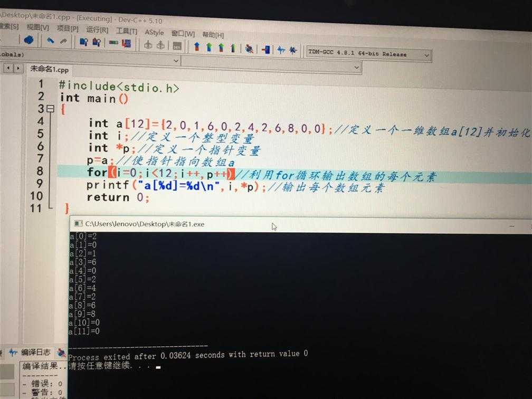Click the second green-topped arrow toolbar icon
The height and width of the screenshot is (399, 532).
click(221, 47)
